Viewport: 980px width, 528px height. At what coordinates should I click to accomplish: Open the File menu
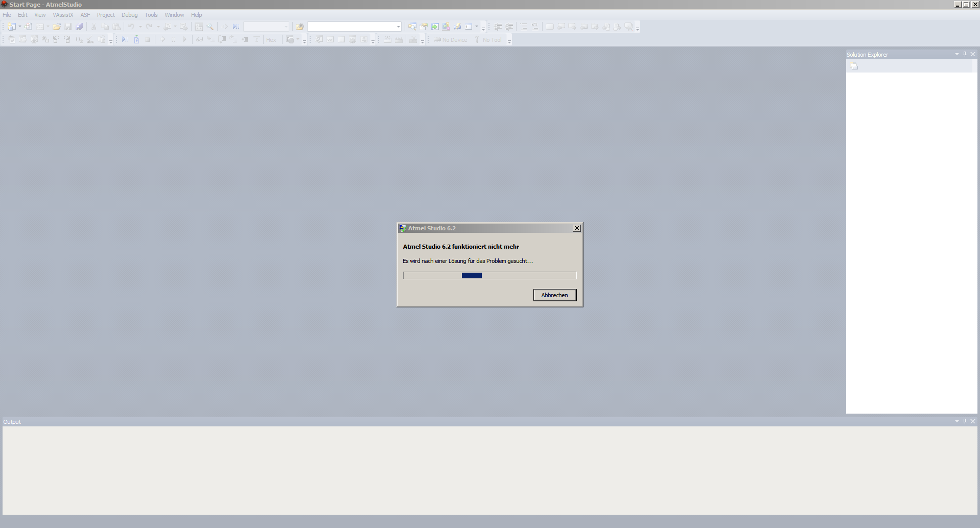[7, 15]
